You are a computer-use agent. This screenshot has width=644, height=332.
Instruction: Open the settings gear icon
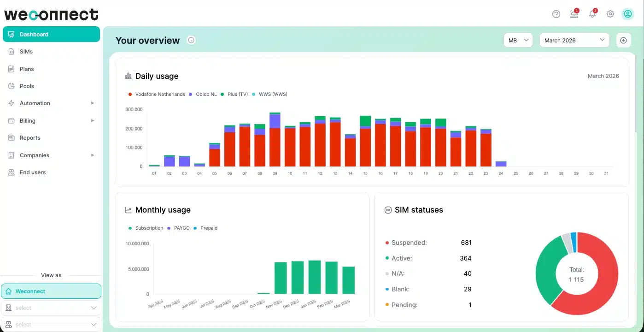coord(610,14)
